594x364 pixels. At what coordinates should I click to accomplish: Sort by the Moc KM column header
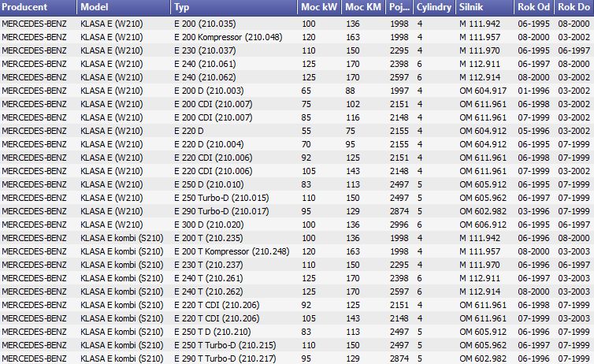(363, 7)
